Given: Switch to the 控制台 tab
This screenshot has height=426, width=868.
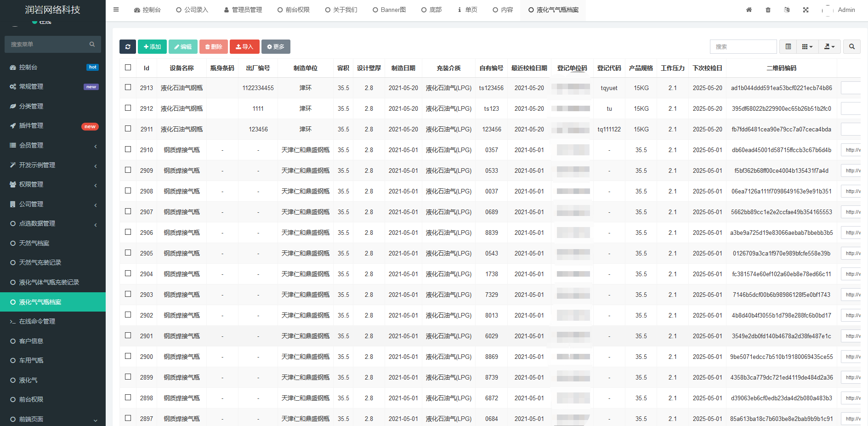Looking at the screenshot, I should pos(148,10).
